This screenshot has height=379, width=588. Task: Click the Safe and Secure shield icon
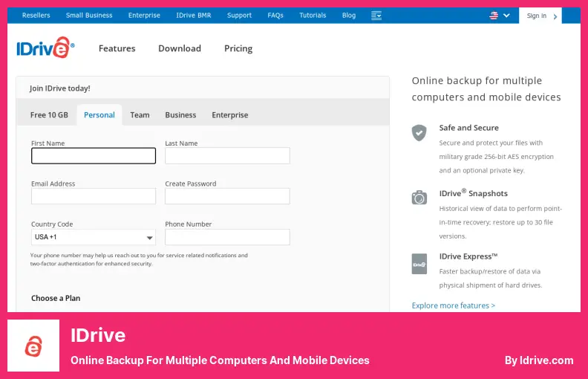click(419, 132)
